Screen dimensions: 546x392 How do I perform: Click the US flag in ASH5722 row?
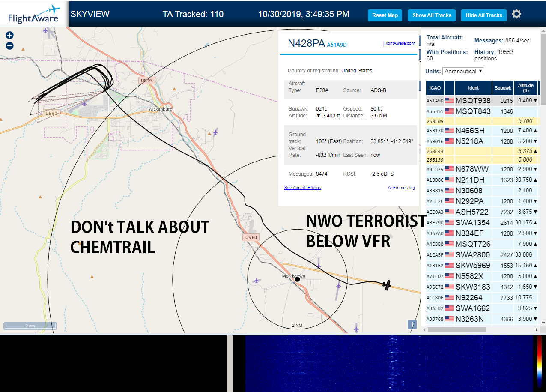(x=450, y=212)
